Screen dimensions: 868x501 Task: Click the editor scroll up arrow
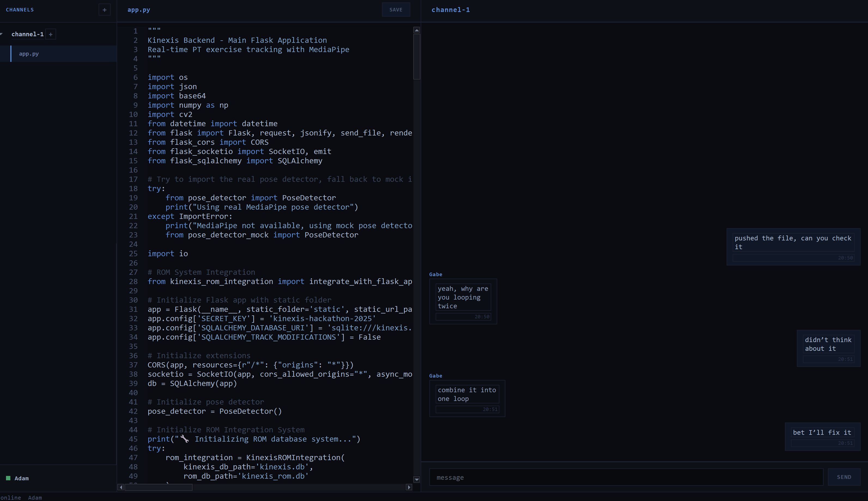pyautogui.click(x=417, y=30)
